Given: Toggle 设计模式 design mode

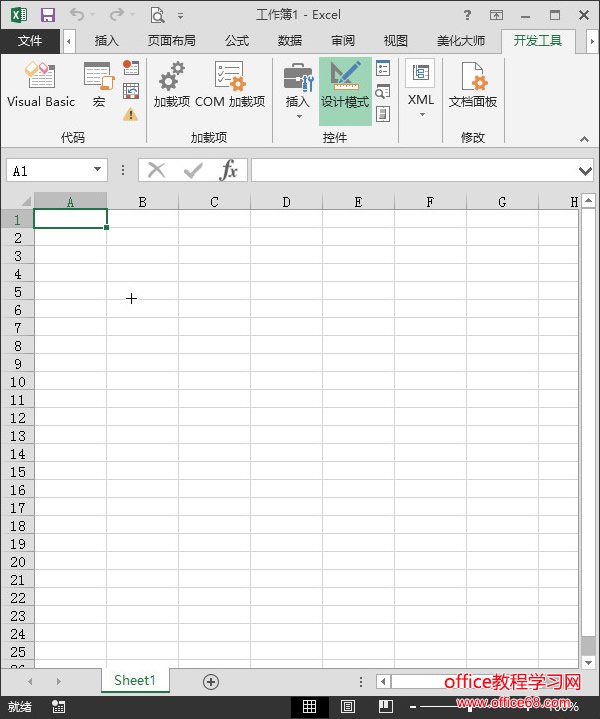Looking at the screenshot, I should tap(345, 87).
